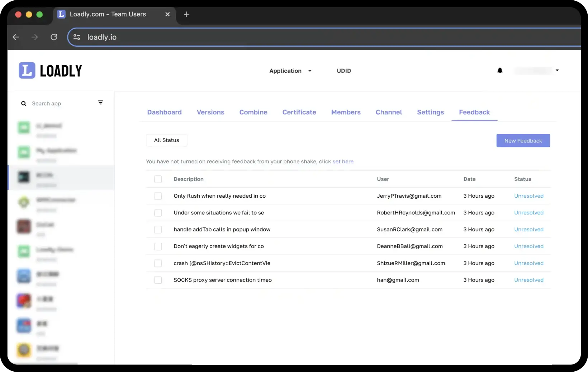This screenshot has width=588, height=372.
Task: Click the search magnifier icon
Action: [x=24, y=104]
